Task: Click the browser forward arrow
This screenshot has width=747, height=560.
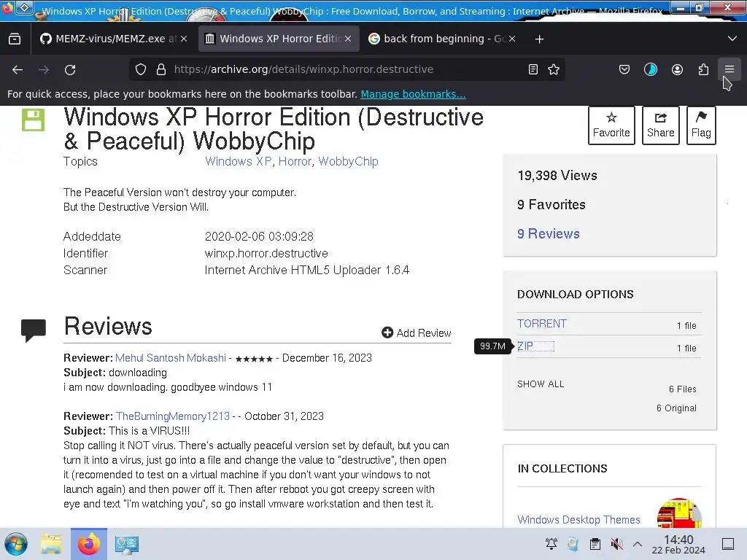Action: pyautogui.click(x=44, y=69)
